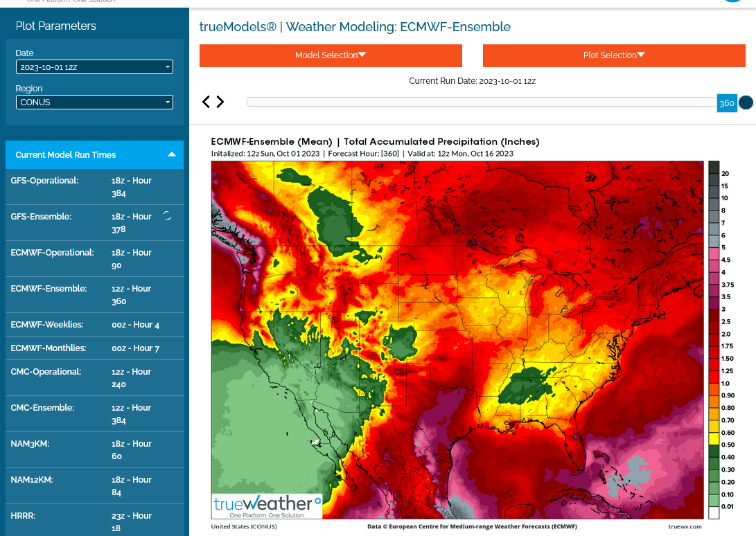Click the round play button beside slider
Viewport: 756px width, 536px height.
pos(746,102)
